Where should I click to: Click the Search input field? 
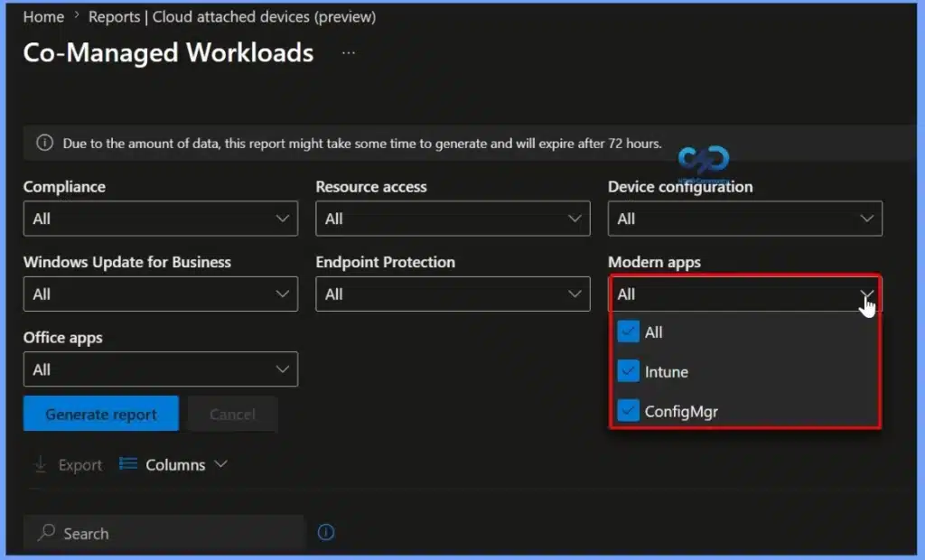[164, 533]
